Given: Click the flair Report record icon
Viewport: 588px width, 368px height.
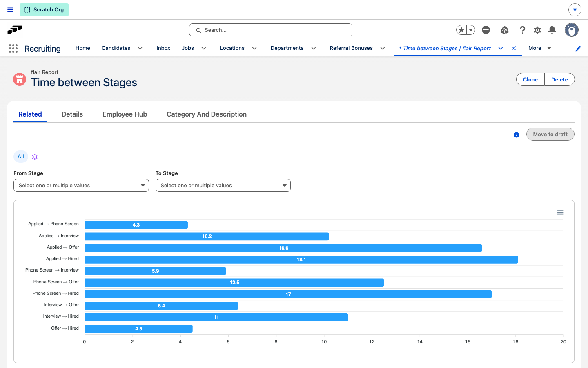Looking at the screenshot, I should coord(20,79).
